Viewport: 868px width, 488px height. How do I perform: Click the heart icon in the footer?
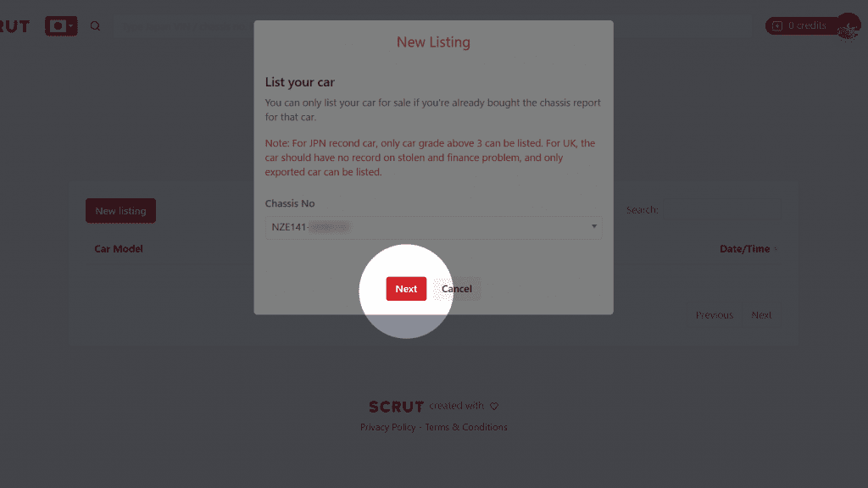(x=494, y=406)
